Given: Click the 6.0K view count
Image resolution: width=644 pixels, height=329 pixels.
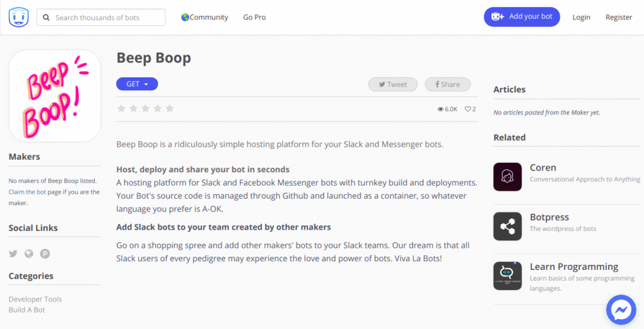Looking at the screenshot, I should (451, 109).
